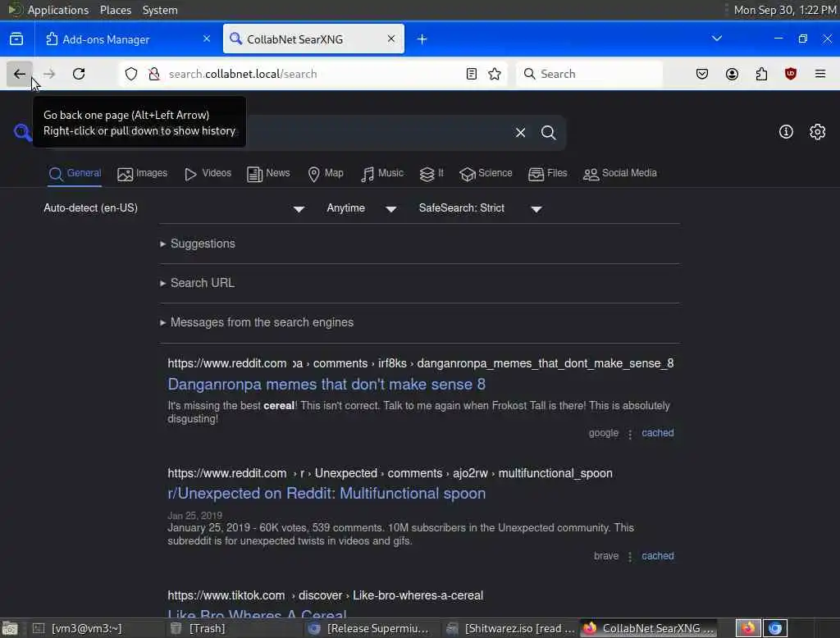Click the Chromium workspace switcher icon
The height and width of the screenshot is (638, 840).
pos(775,628)
